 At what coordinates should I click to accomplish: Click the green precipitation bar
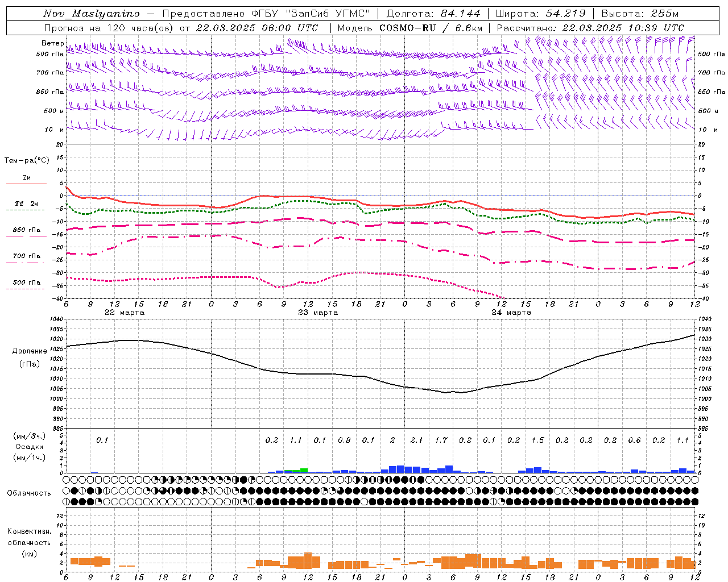[304, 470]
